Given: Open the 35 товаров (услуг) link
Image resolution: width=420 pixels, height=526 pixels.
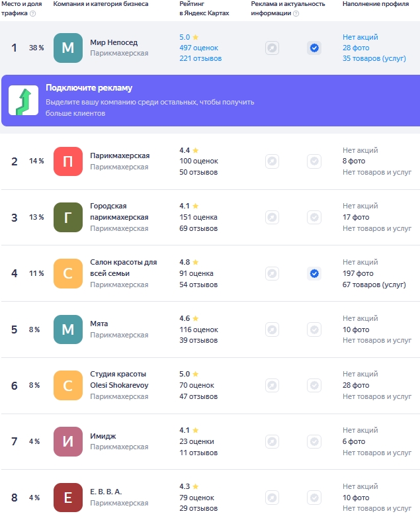Looking at the screenshot, I should click(x=374, y=59).
